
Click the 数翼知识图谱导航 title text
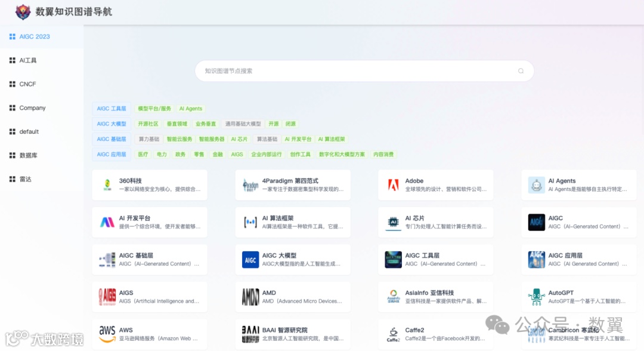tap(73, 12)
